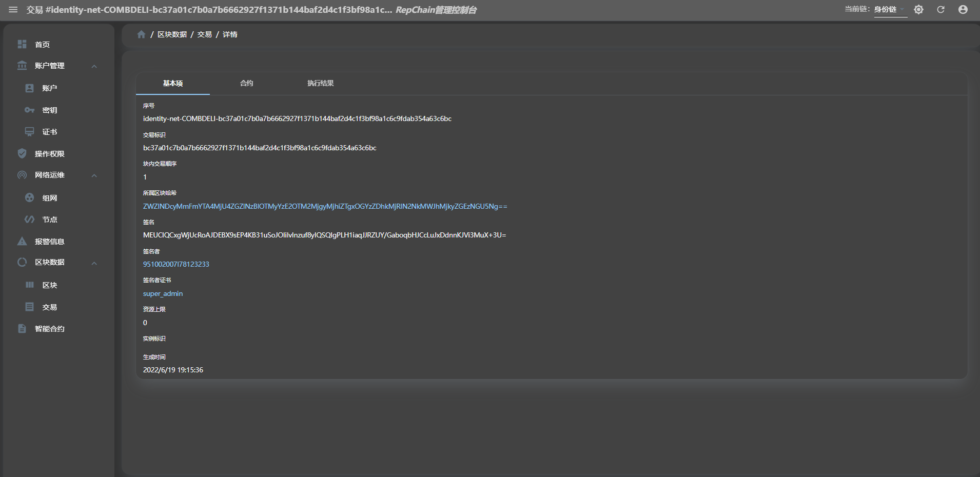
Task: Click the 密钥 key icon
Action: pos(30,110)
